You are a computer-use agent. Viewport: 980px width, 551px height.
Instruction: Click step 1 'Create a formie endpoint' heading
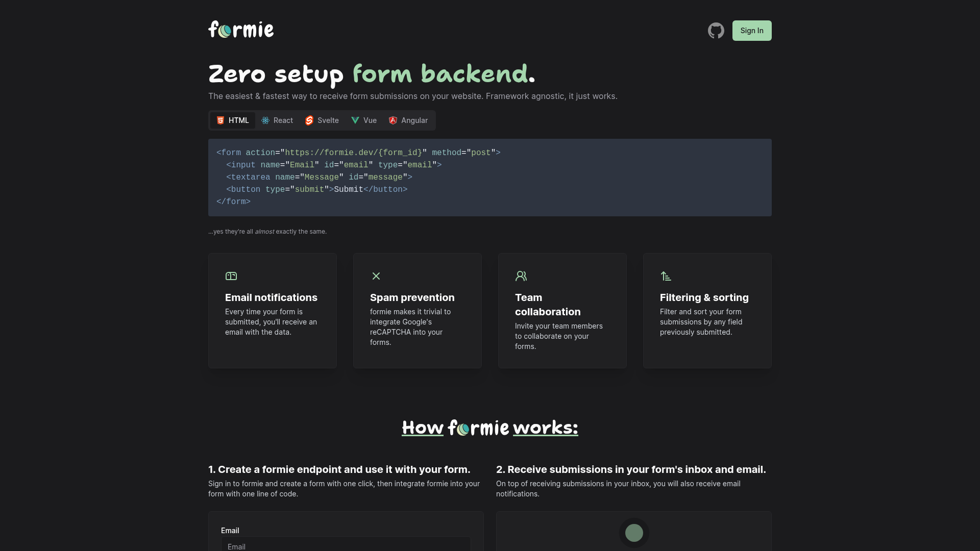tap(339, 469)
